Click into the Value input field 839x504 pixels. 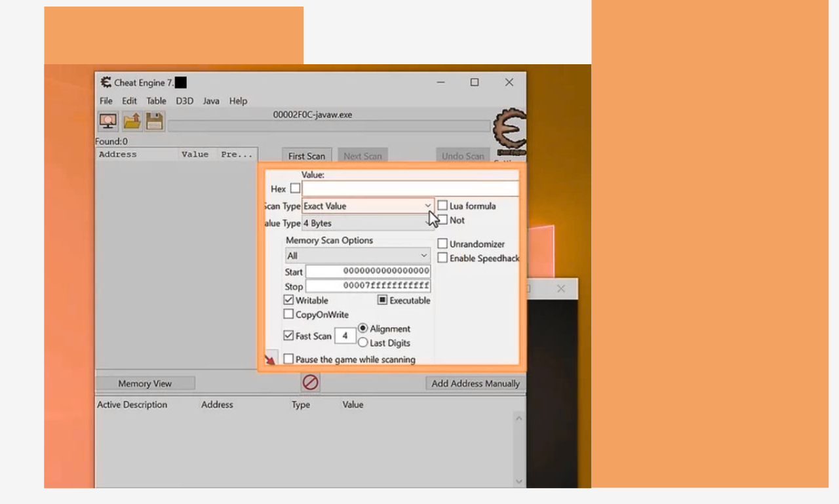(x=410, y=189)
